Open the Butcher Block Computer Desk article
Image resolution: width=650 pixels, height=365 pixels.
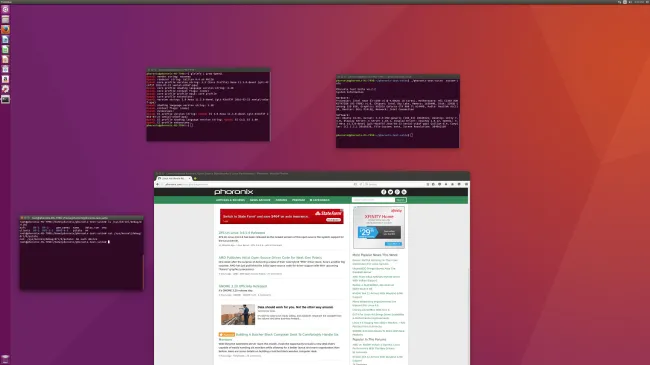coord(279,337)
